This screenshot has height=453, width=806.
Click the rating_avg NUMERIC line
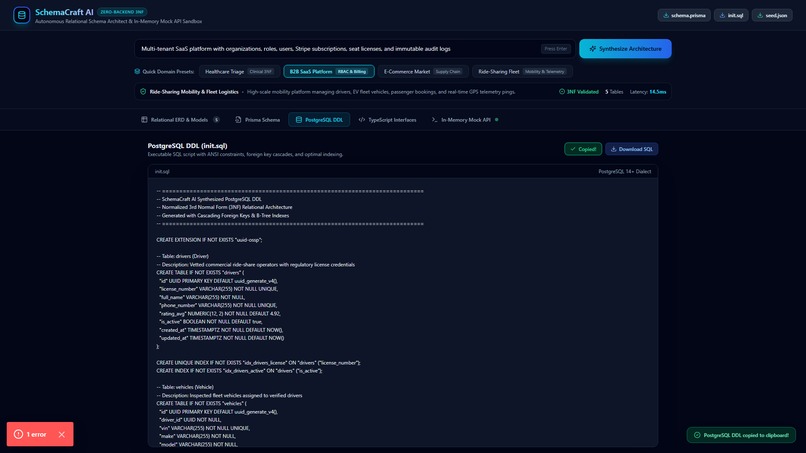pos(219,314)
